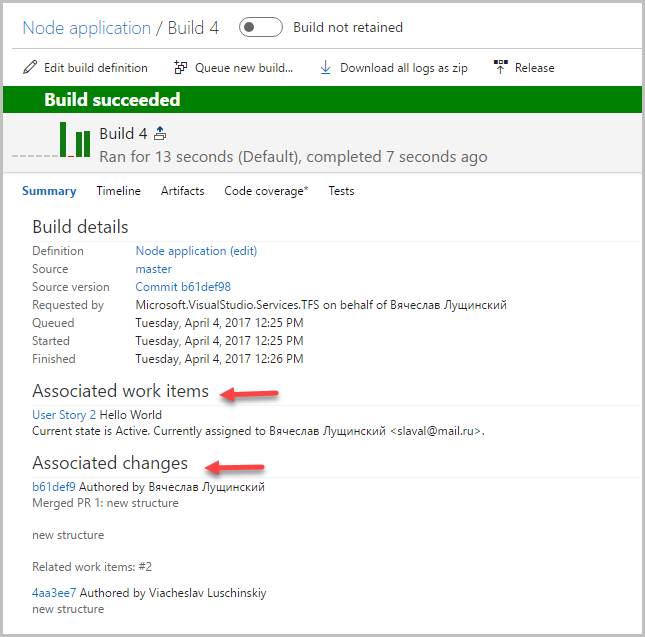Open the master source branch link
Viewport: 645px width, 637px height.
(153, 269)
